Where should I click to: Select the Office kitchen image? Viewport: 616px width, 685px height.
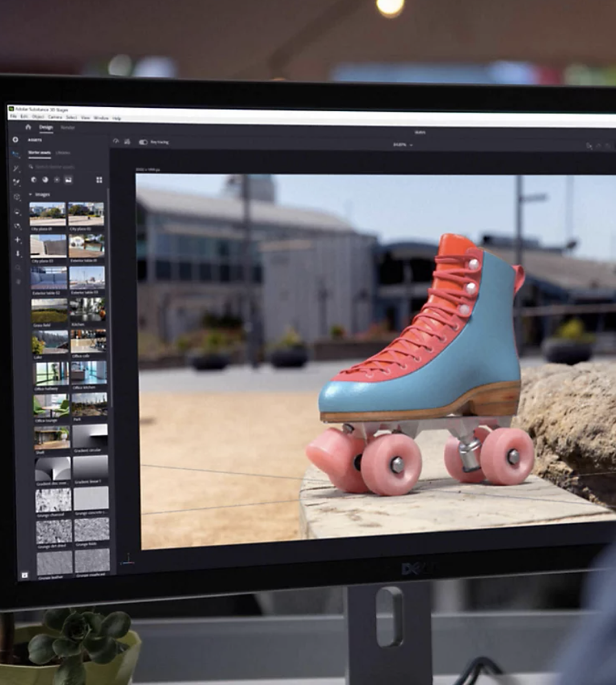(89, 373)
